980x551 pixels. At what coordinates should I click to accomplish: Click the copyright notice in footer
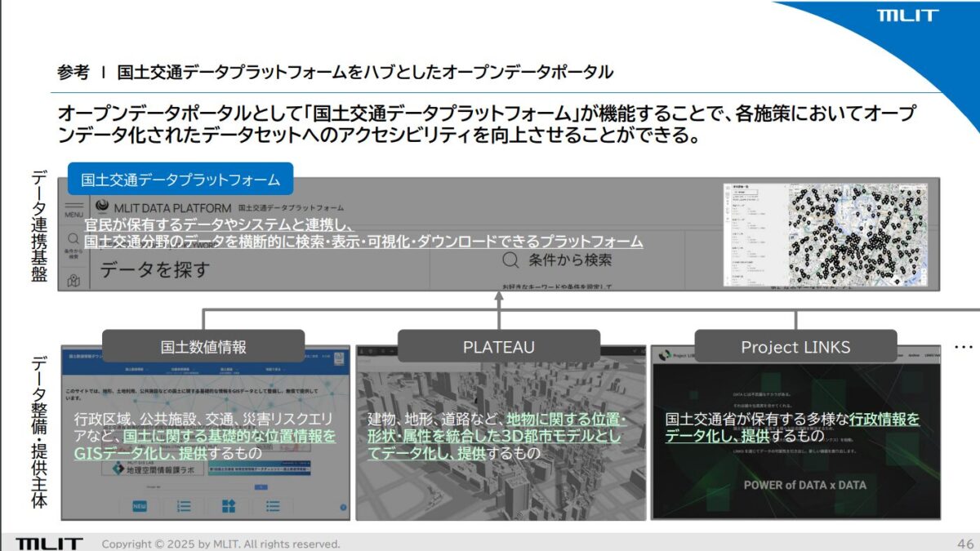click(220, 544)
